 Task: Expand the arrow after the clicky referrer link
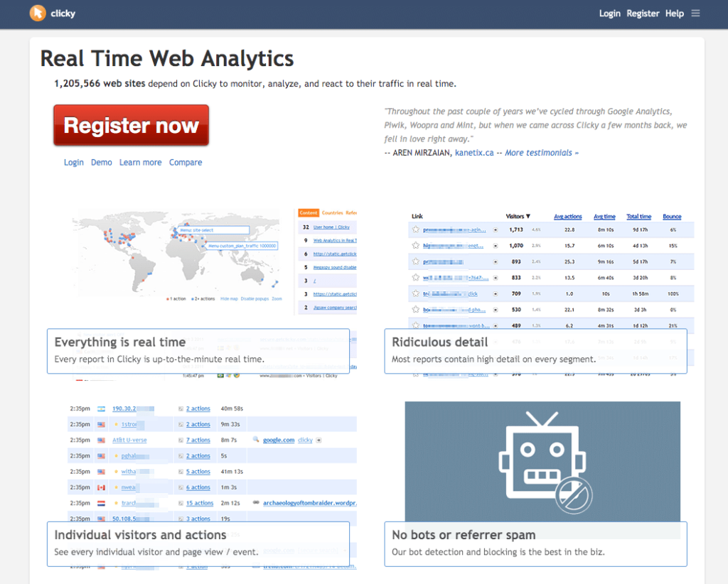click(318, 440)
